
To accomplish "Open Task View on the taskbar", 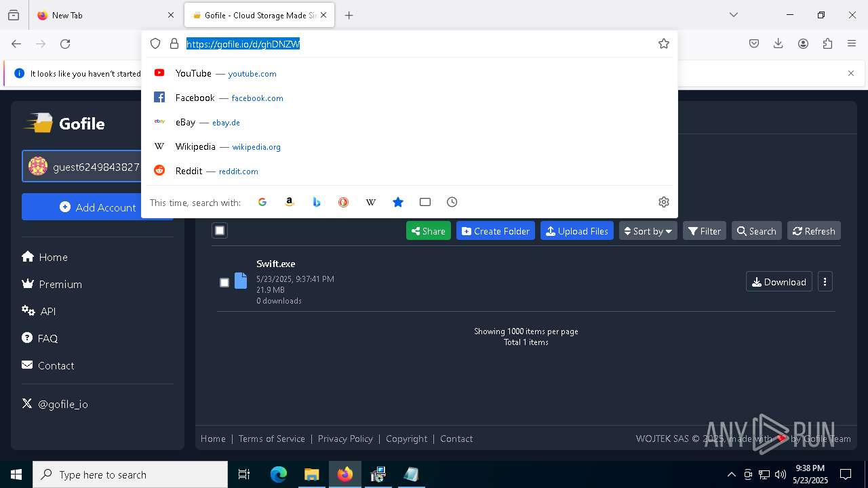I will 244,474.
